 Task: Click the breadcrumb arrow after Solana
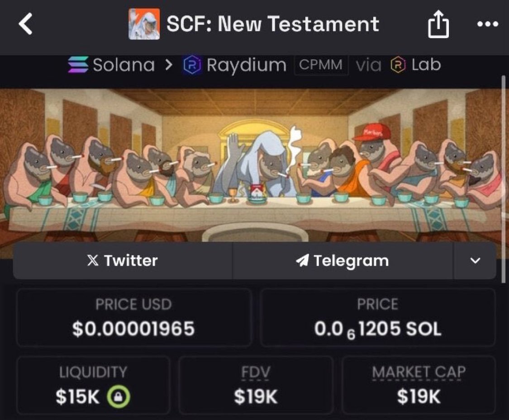pos(168,65)
